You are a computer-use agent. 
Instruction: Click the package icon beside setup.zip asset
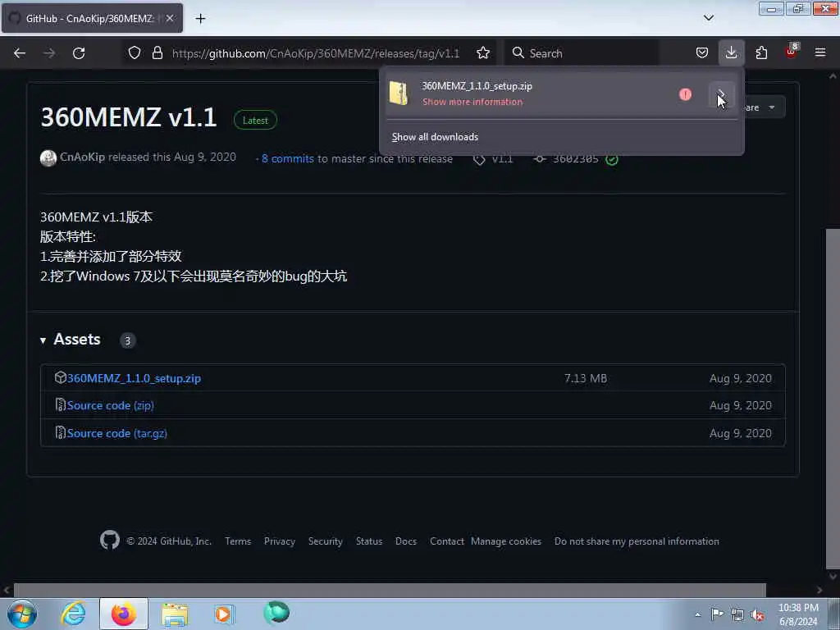click(x=60, y=377)
